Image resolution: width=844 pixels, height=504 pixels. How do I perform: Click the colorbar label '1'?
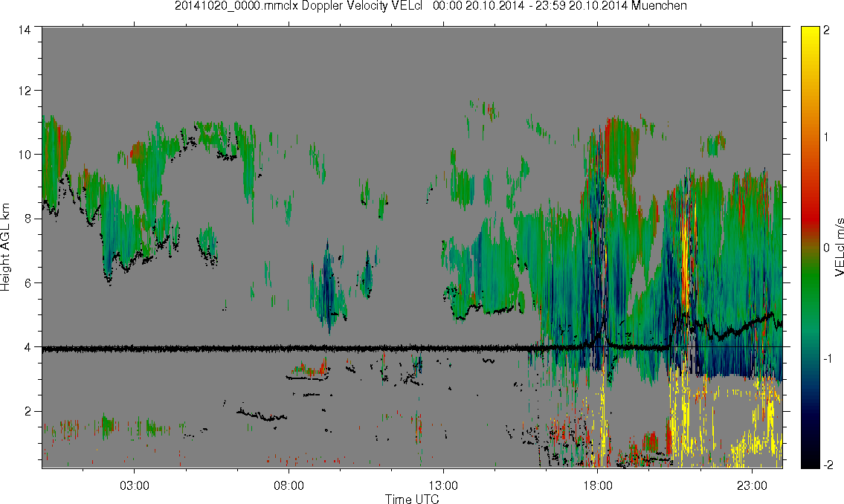click(827, 138)
